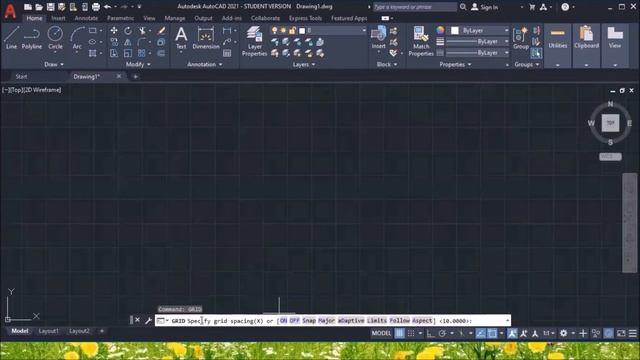Toggle object snap in status bar

click(x=493, y=333)
